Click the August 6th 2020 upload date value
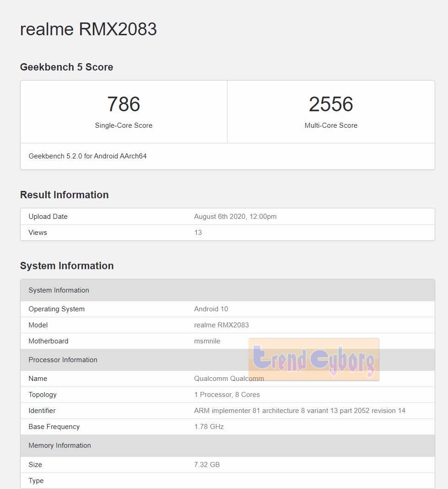 click(235, 216)
